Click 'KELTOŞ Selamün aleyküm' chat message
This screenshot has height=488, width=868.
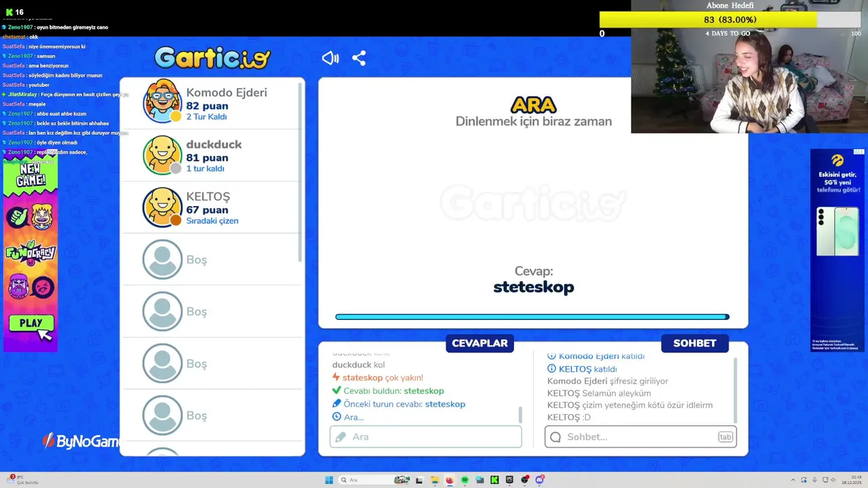(x=599, y=393)
